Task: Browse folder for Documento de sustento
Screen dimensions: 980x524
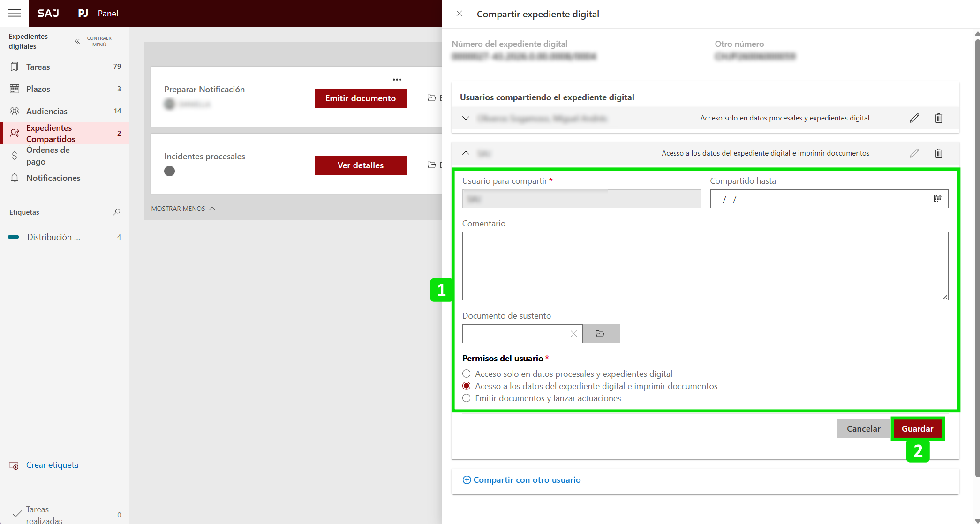Action: [601, 334]
